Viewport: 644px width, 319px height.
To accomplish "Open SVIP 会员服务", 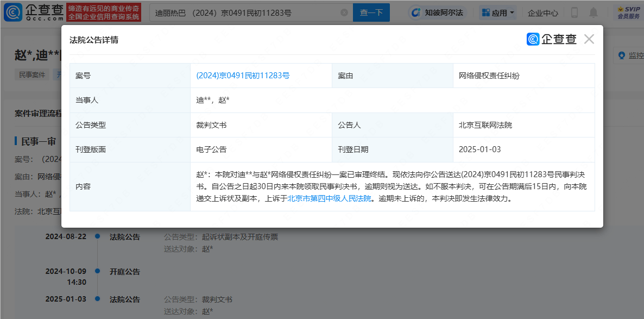I will point(629,12).
